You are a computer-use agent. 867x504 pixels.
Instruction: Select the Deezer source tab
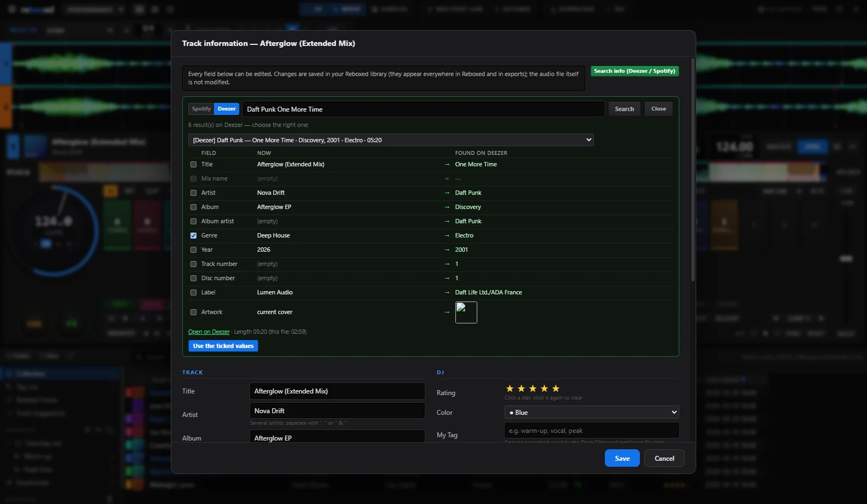tap(227, 109)
